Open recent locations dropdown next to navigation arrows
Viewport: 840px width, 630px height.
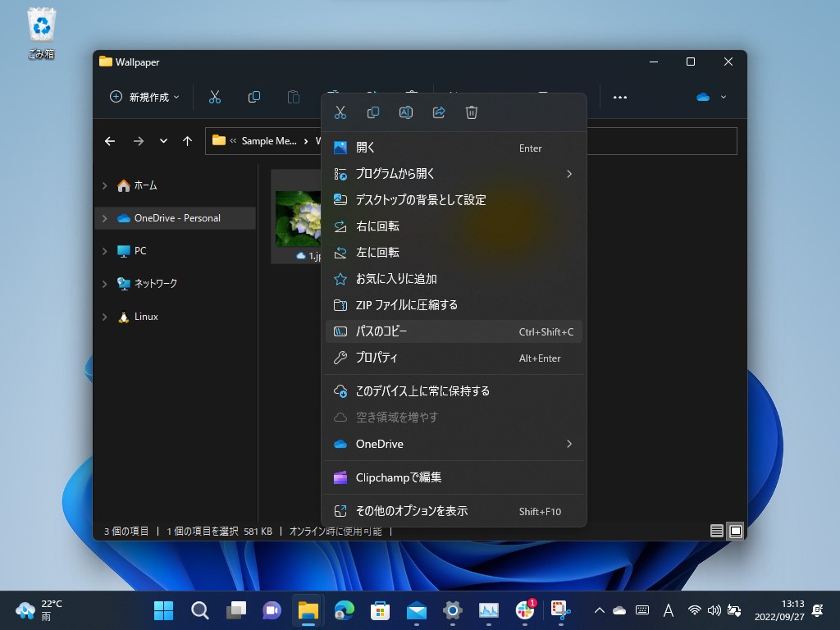tap(162, 141)
